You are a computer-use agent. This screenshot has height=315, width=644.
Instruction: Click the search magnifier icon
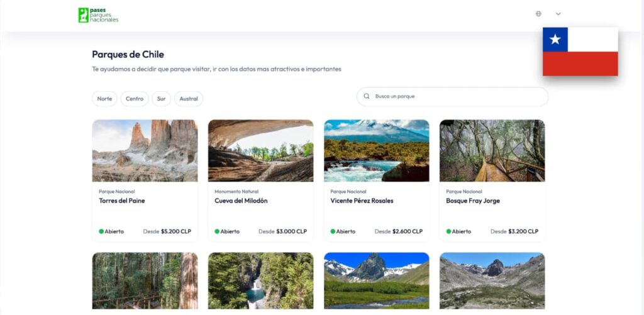click(367, 97)
